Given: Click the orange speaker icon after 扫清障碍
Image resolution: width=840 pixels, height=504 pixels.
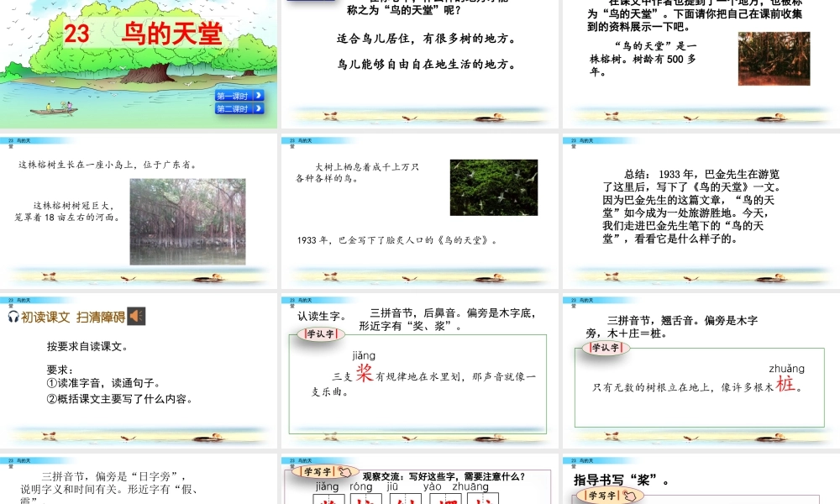Looking at the screenshot, I should (x=134, y=316).
